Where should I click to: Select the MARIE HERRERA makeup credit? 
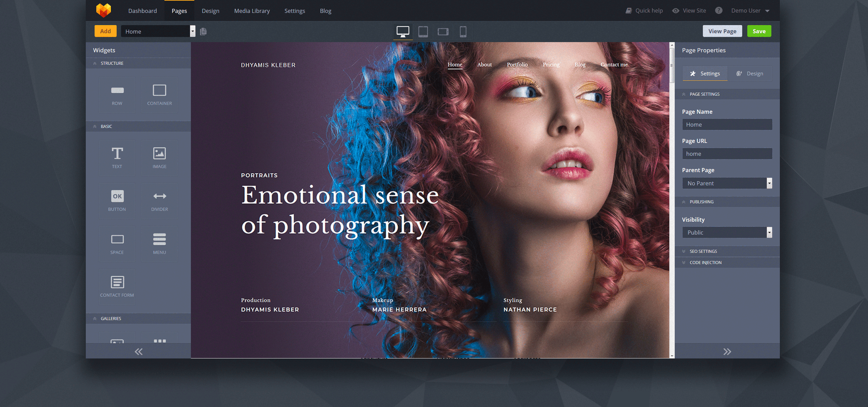click(x=399, y=310)
